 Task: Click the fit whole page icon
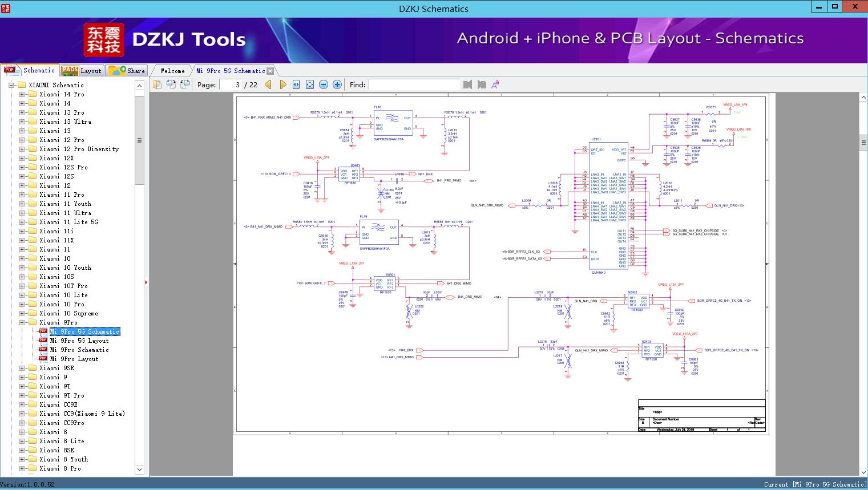(310, 84)
